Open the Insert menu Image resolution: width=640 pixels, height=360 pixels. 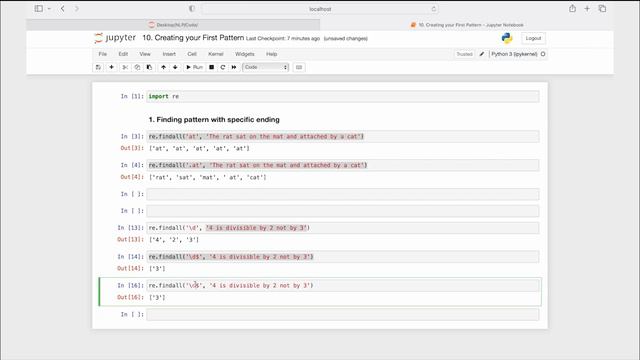pyautogui.click(x=169, y=54)
